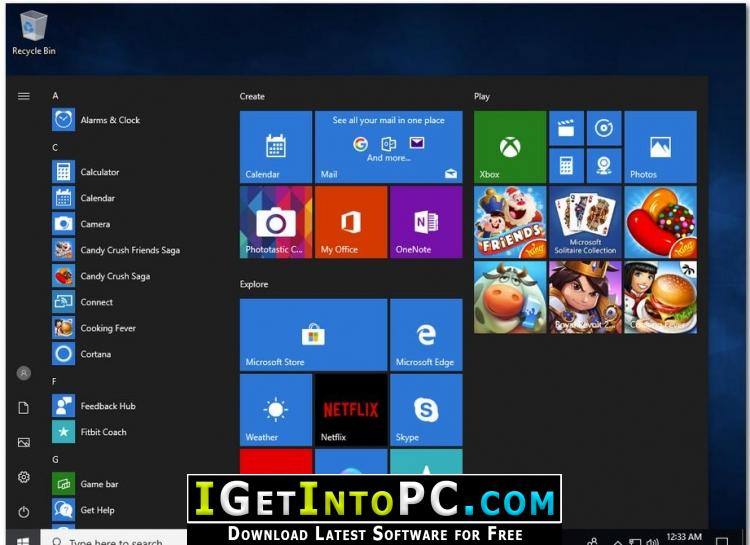Image resolution: width=750 pixels, height=545 pixels.
Task: Open the Groove Music small tile
Action: pyautogui.click(x=604, y=128)
